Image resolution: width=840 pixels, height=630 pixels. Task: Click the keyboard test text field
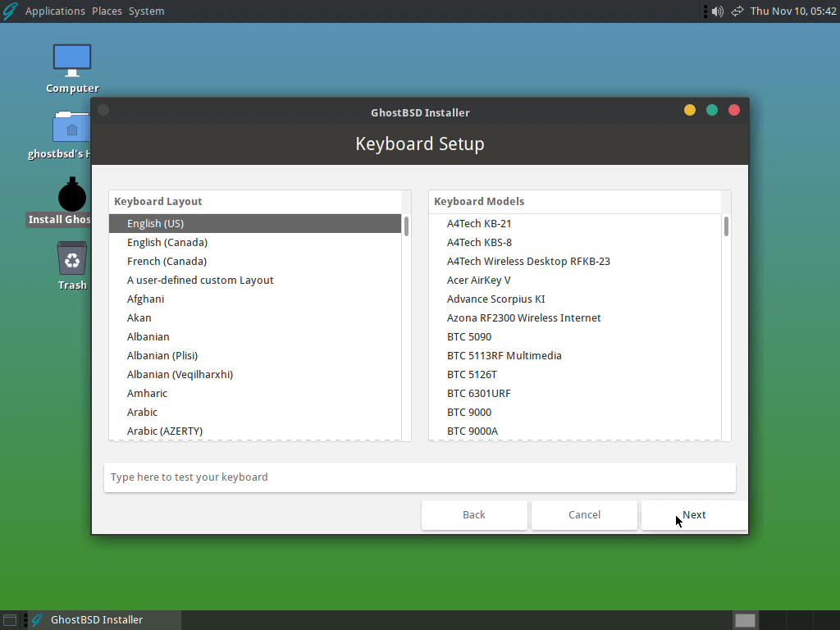pyautogui.click(x=419, y=477)
